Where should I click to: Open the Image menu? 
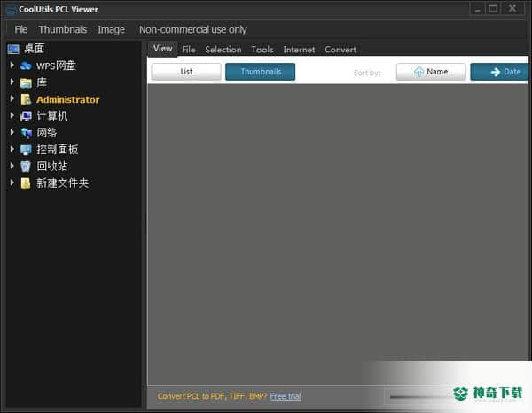coord(112,30)
